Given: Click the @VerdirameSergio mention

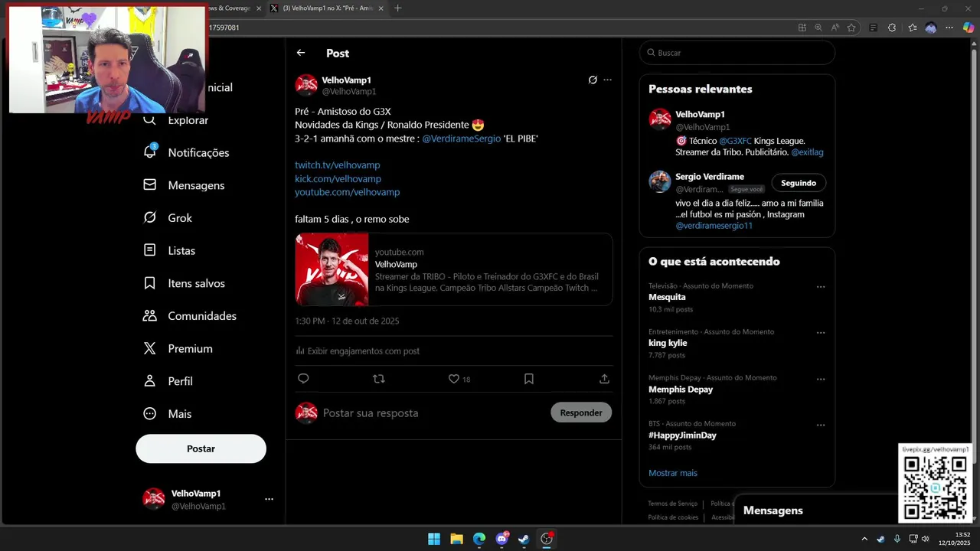Looking at the screenshot, I should pyautogui.click(x=462, y=139).
